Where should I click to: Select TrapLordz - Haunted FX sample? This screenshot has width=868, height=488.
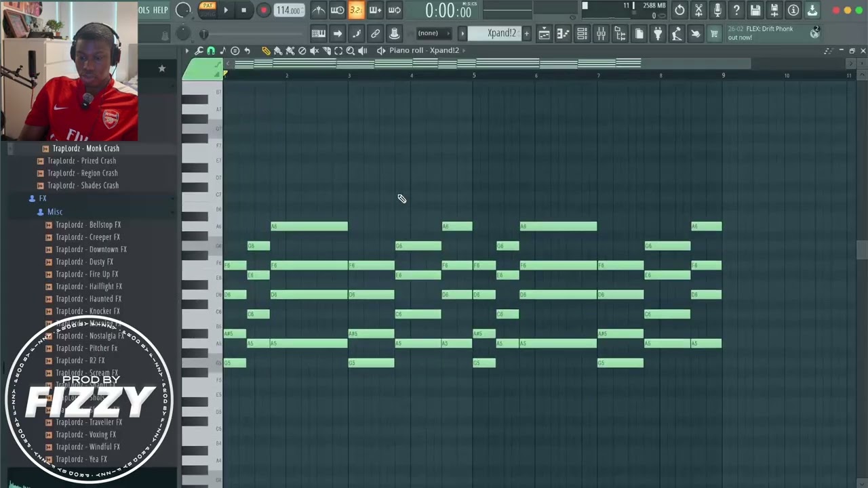(x=88, y=298)
